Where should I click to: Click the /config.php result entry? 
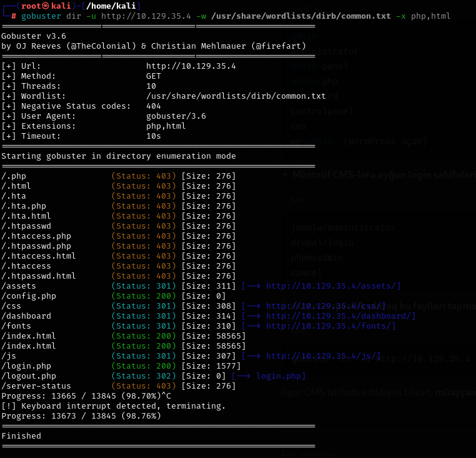pos(29,296)
